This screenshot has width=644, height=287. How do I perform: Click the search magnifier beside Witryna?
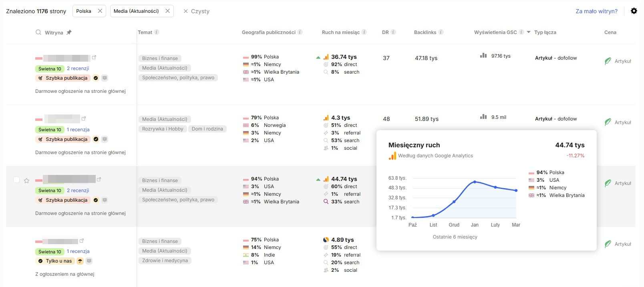[x=38, y=32]
